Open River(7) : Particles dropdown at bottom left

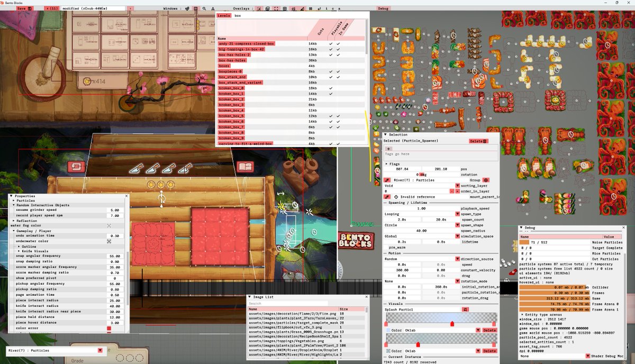[x=99, y=350]
